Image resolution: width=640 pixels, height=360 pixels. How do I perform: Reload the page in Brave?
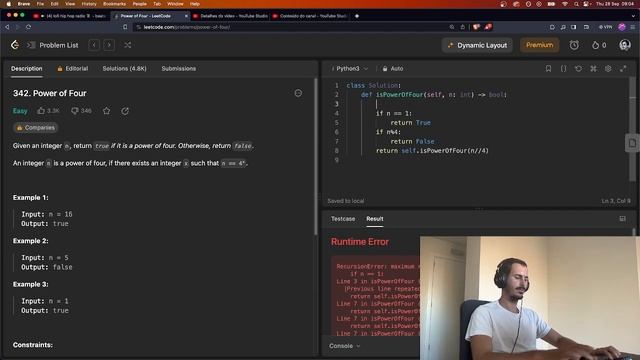pyautogui.click(x=28, y=27)
